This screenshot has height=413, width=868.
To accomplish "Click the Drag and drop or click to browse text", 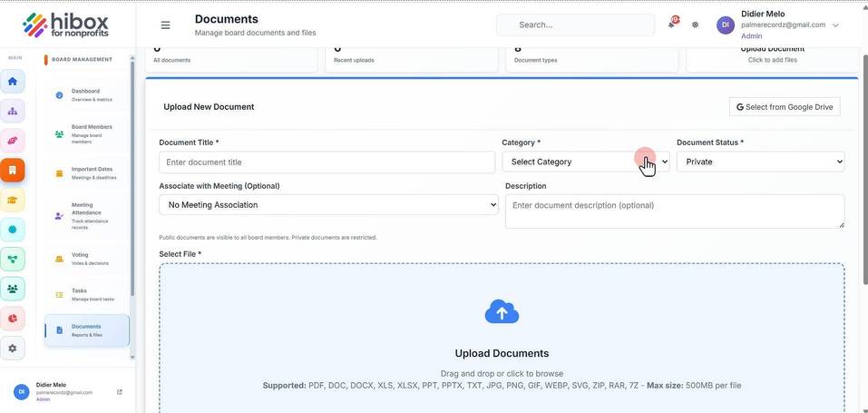I will [x=502, y=374].
